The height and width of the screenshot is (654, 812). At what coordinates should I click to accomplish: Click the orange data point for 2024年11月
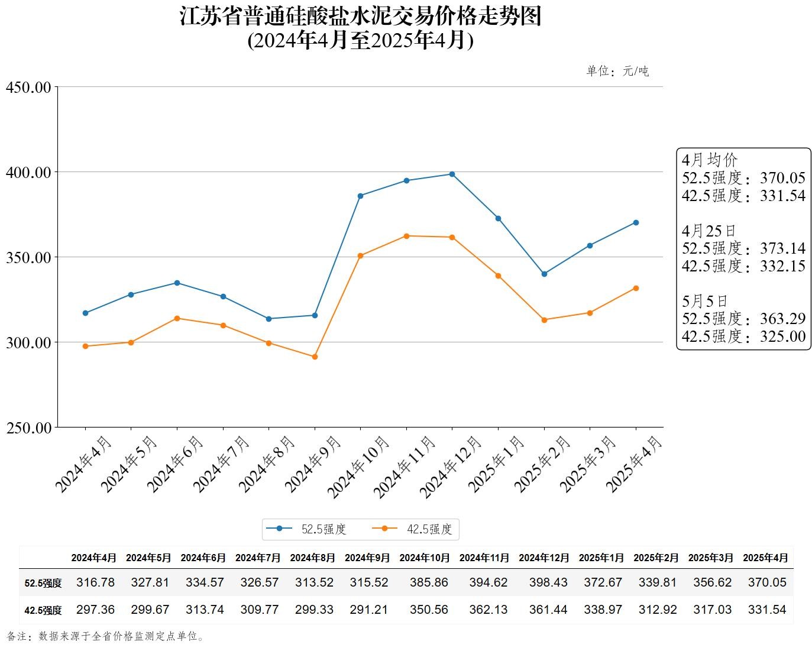[406, 236]
